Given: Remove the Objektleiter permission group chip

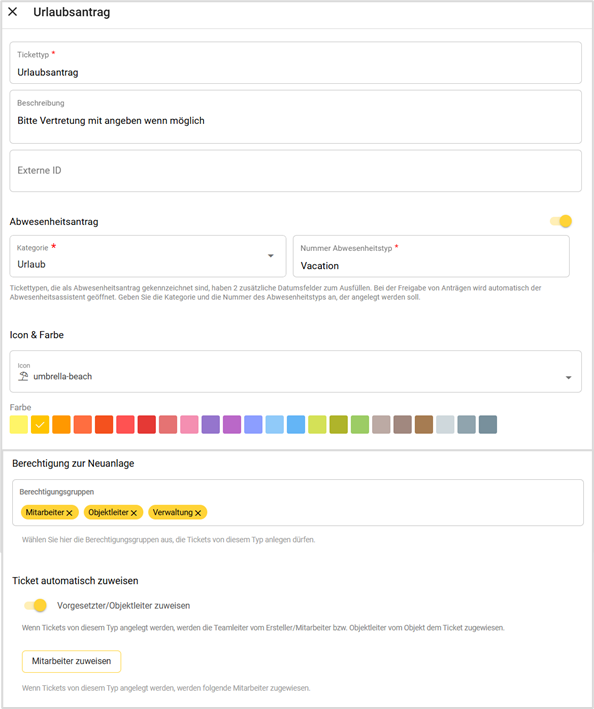Looking at the screenshot, I should click(x=134, y=513).
